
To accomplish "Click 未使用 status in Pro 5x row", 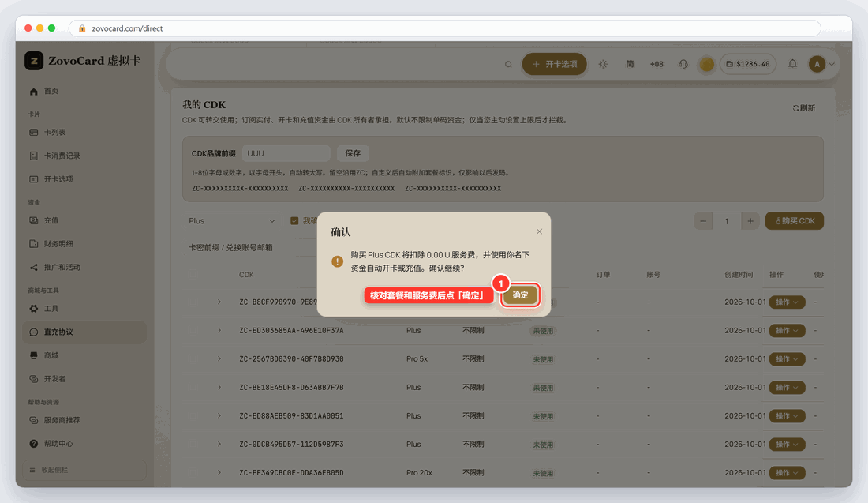I will point(543,359).
